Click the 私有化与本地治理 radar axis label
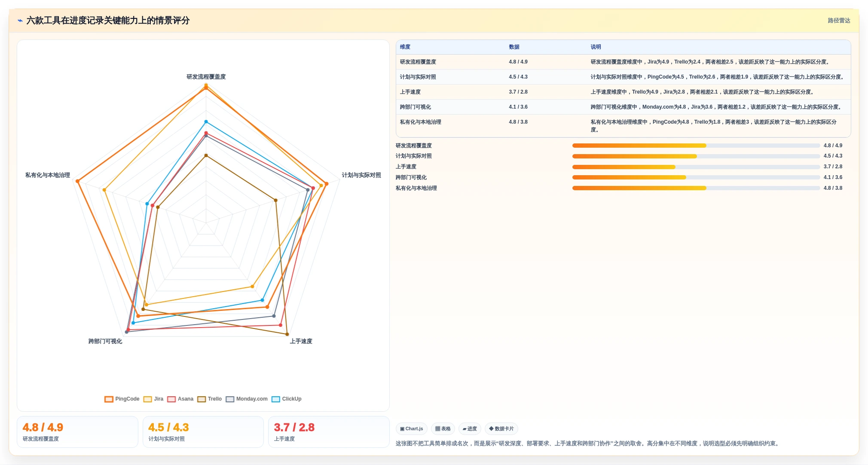 48,175
